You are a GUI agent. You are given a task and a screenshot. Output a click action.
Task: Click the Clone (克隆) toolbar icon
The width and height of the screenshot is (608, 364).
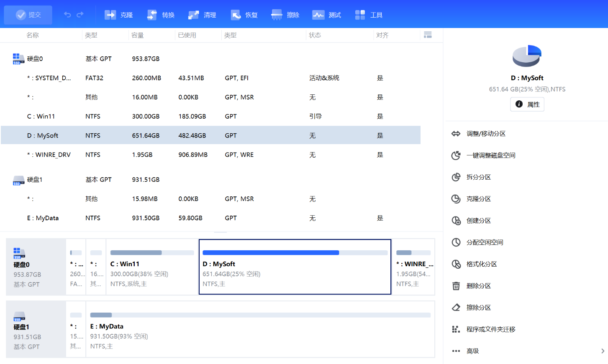coord(110,15)
